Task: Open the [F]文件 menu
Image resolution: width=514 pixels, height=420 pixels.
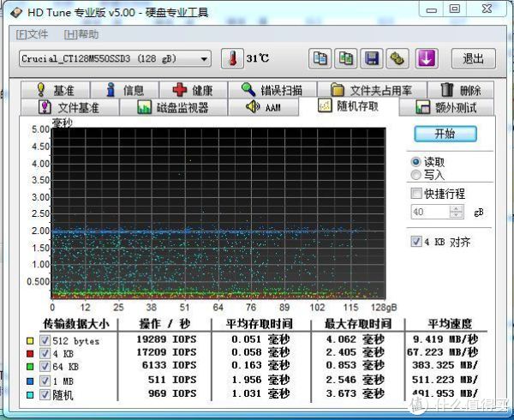Action: [32, 34]
